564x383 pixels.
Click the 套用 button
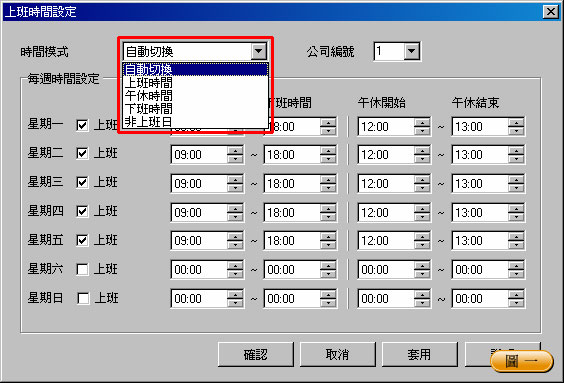[x=419, y=355]
